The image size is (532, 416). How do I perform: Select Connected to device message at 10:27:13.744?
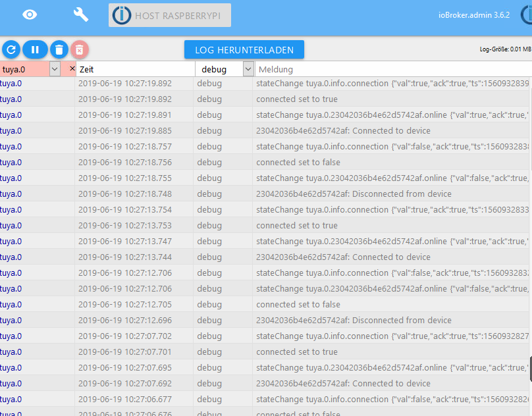click(343, 257)
